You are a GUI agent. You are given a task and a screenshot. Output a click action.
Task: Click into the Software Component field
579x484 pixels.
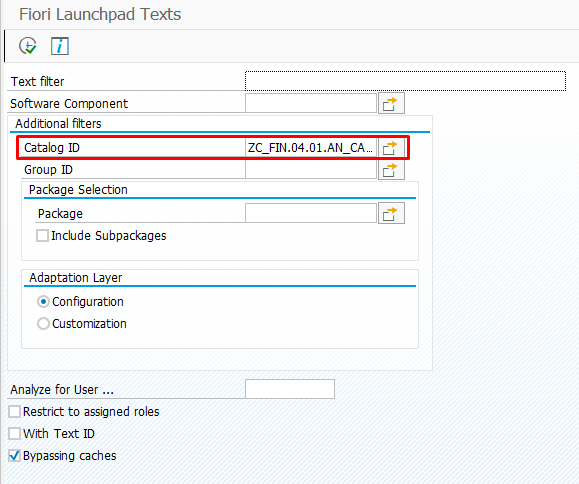tap(311, 103)
